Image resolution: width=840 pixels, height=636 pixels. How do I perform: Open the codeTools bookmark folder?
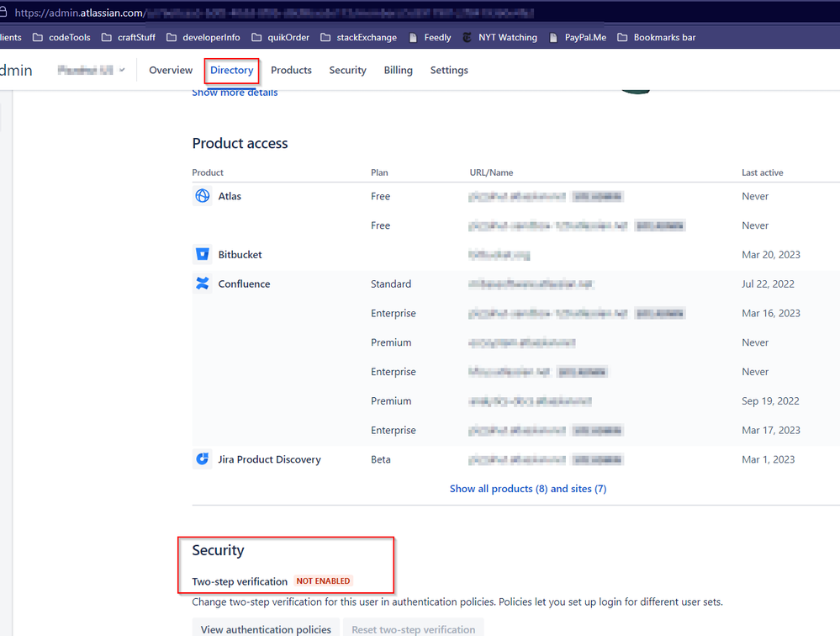(x=61, y=38)
